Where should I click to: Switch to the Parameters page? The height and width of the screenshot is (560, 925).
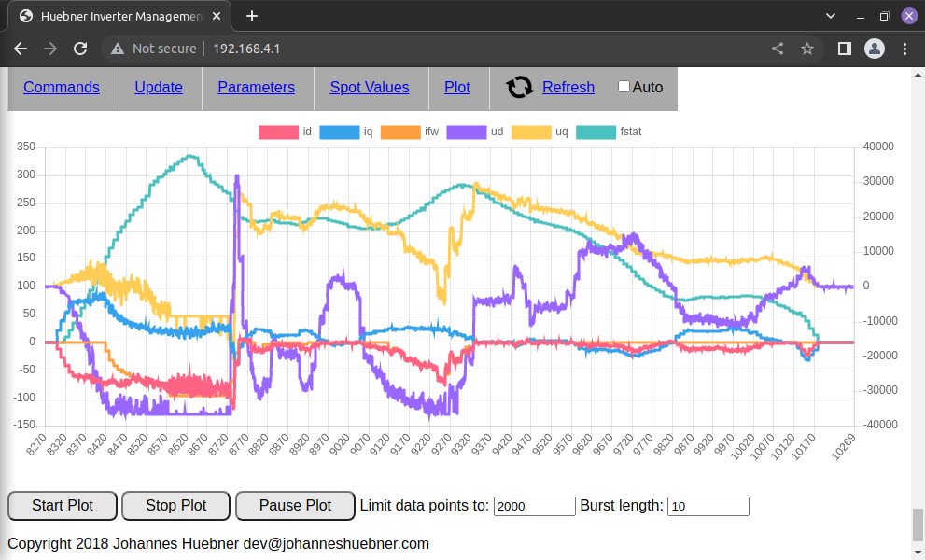(256, 87)
